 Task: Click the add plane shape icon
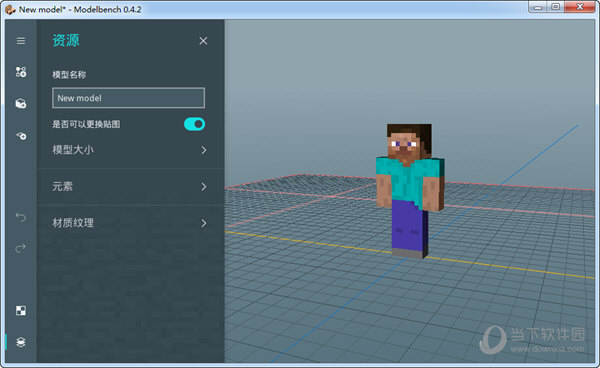[21, 135]
